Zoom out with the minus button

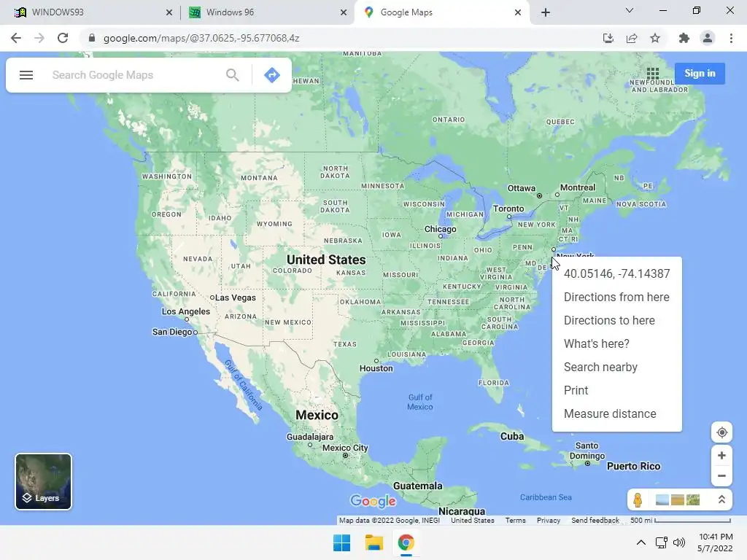point(721,475)
